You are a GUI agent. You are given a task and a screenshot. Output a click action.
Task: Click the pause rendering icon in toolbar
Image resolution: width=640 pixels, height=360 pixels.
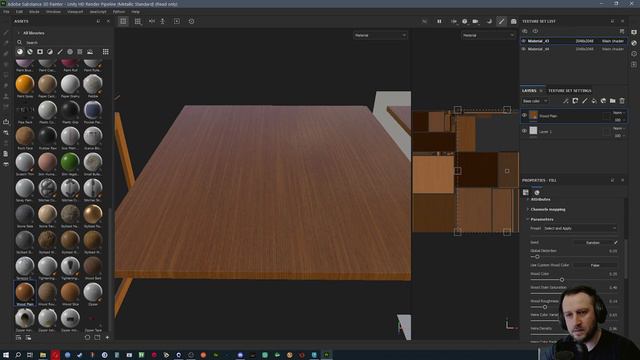tap(439, 21)
